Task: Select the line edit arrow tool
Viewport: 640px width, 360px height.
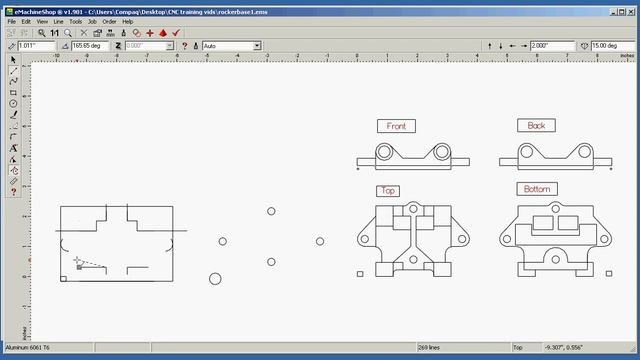Action: click(13, 159)
